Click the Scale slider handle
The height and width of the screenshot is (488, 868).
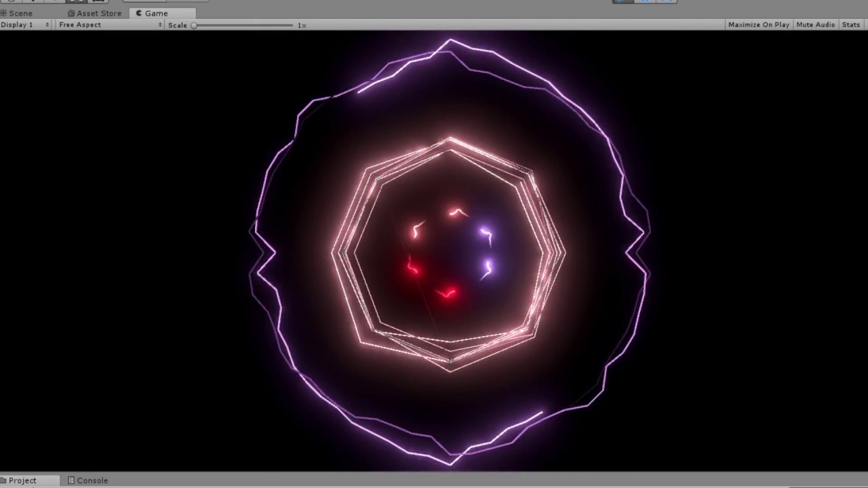193,25
